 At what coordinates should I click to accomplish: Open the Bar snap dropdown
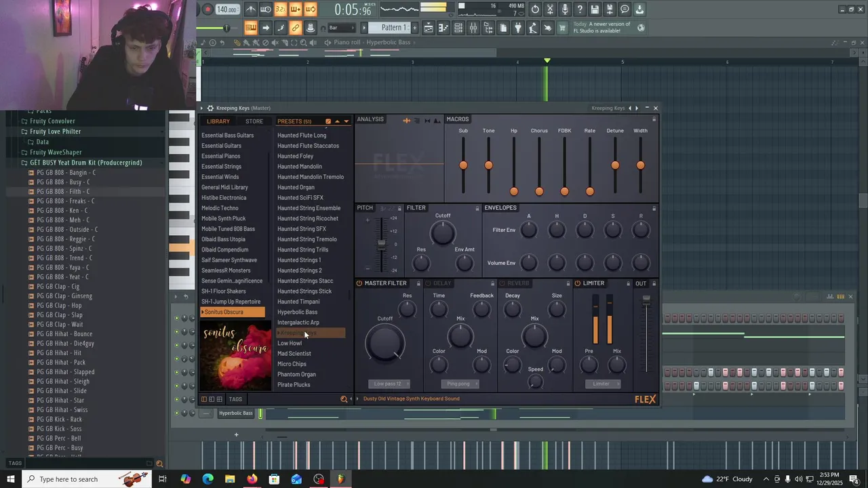[342, 28]
